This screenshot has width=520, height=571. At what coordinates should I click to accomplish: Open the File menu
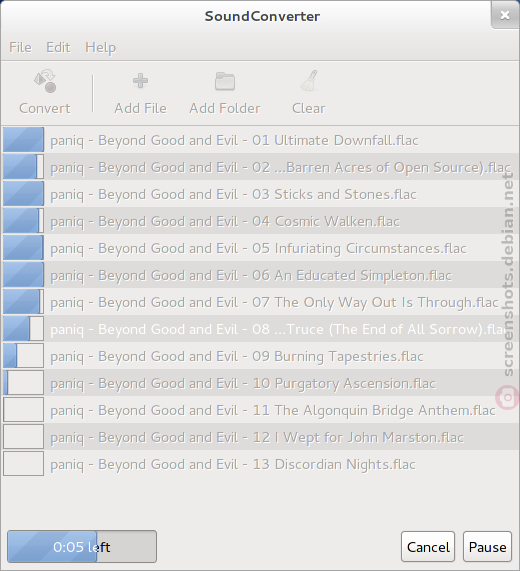(x=20, y=47)
